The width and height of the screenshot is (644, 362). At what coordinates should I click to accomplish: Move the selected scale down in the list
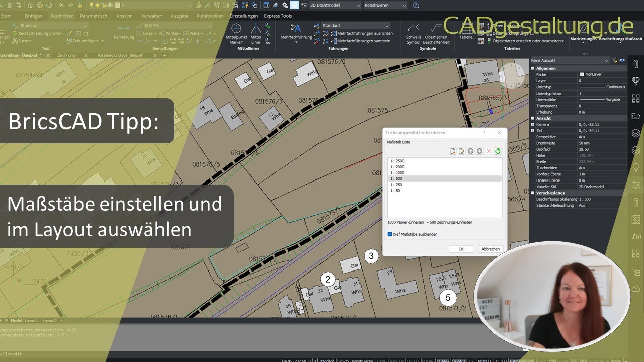point(479,151)
